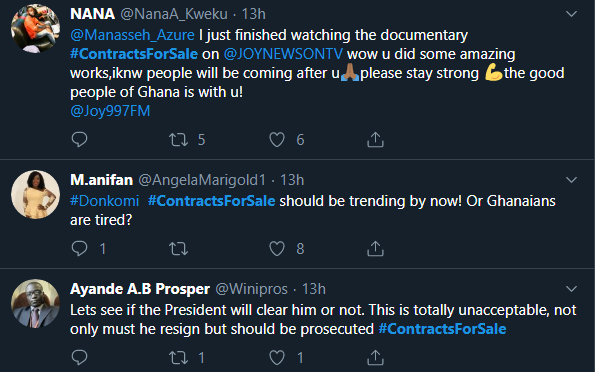The width and height of the screenshot is (595, 372).
Task: Like NANA's tweet with 6 likes
Action: click(277, 139)
